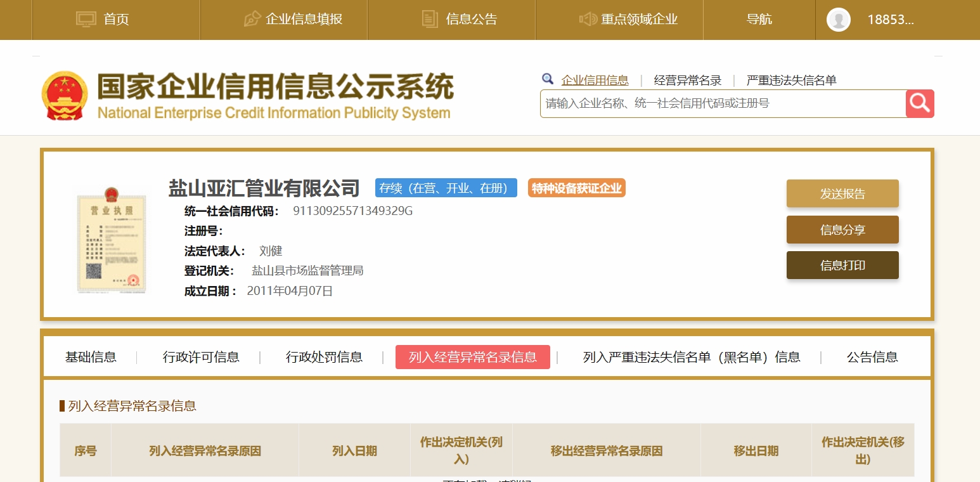Switch to the 行政许可信息 tab
This screenshot has width=980, height=482.
click(201, 357)
